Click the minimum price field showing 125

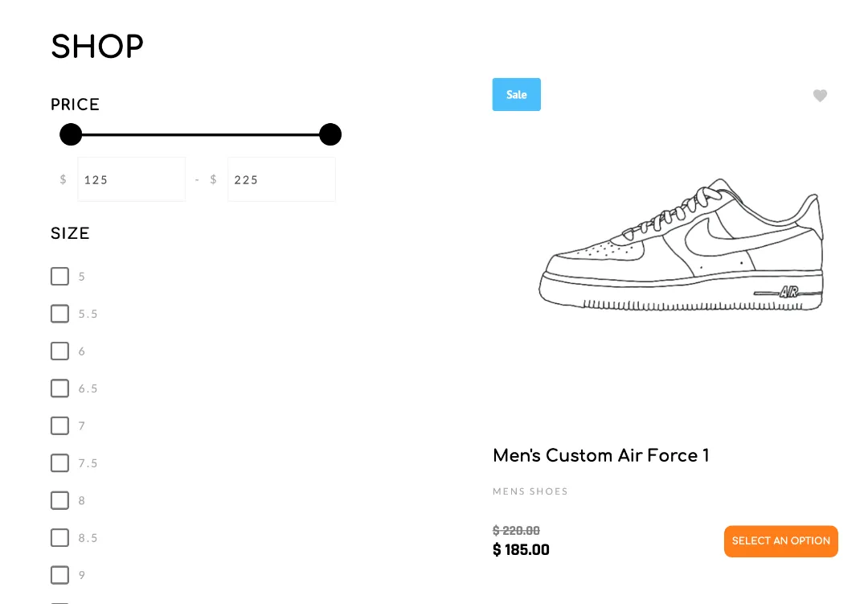131,179
